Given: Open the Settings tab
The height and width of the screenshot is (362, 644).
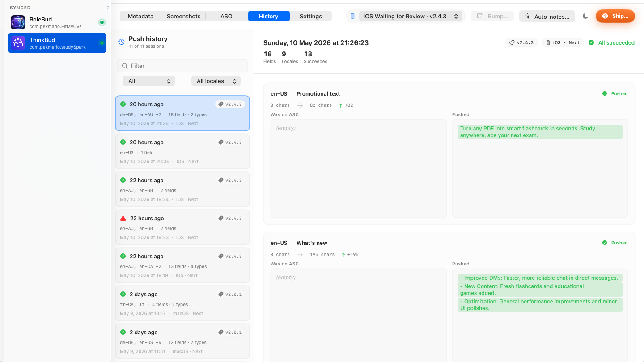Looking at the screenshot, I should click(311, 16).
